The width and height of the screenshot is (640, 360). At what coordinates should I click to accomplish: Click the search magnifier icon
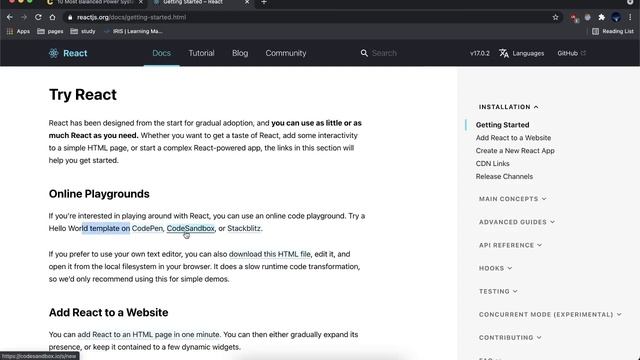(364, 53)
